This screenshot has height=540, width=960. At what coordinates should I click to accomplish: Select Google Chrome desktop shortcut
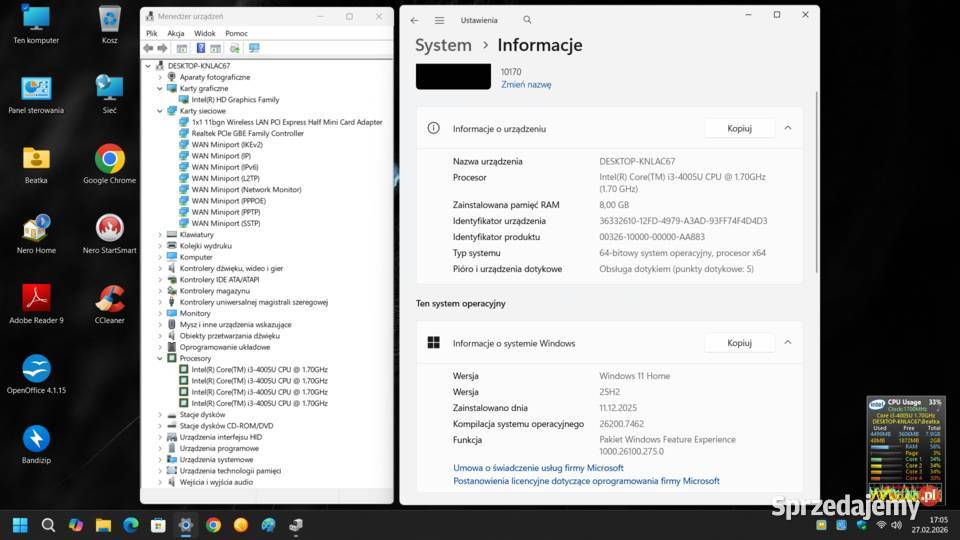pos(110,165)
